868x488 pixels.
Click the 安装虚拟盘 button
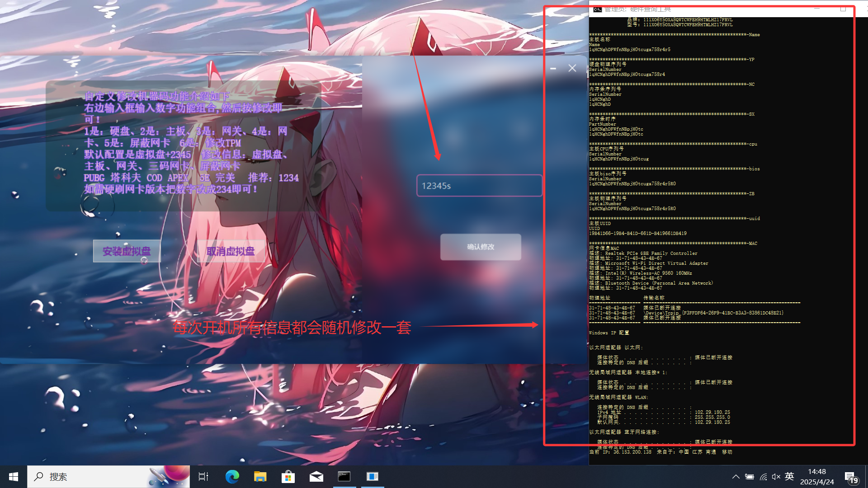click(x=127, y=251)
